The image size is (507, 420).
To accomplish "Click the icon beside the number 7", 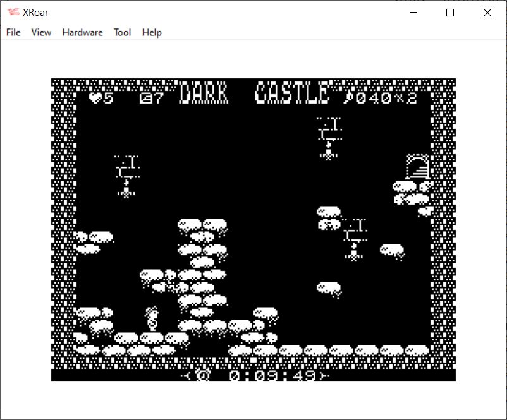I will 145,98.
